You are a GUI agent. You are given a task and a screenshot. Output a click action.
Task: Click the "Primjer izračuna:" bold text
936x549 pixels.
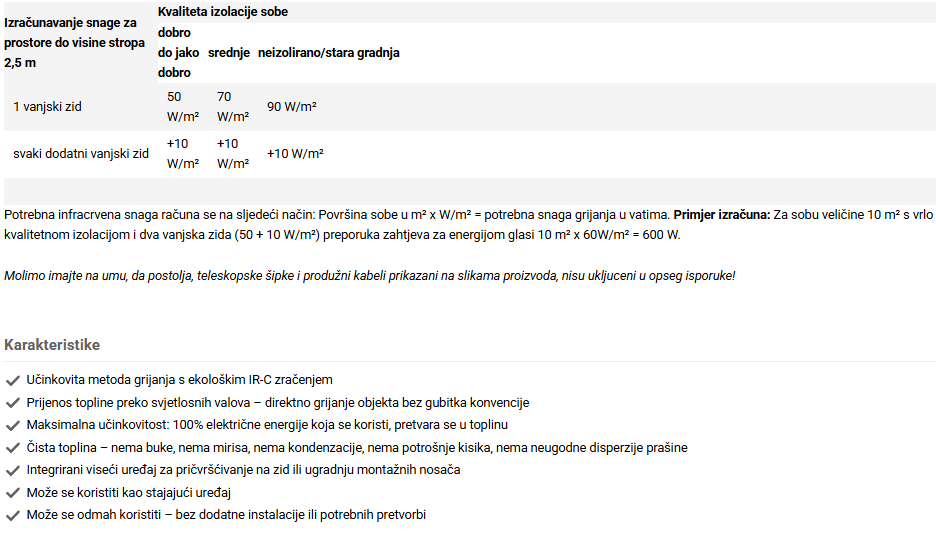click(x=722, y=215)
